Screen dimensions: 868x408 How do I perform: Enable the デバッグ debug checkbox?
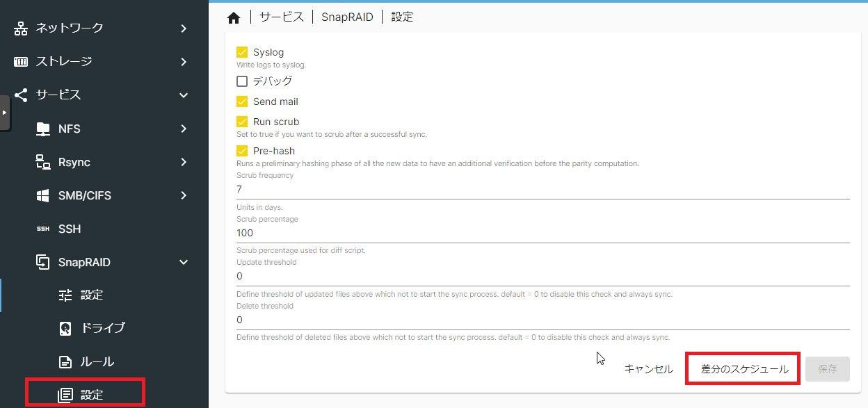tap(243, 81)
